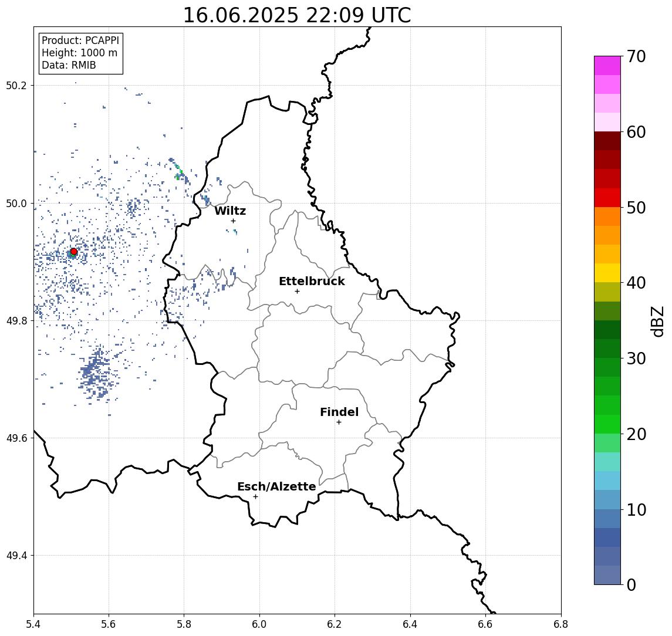The width and height of the screenshot is (672, 636).
Task: Click the colorbar 20 tick label
Action: [636, 434]
